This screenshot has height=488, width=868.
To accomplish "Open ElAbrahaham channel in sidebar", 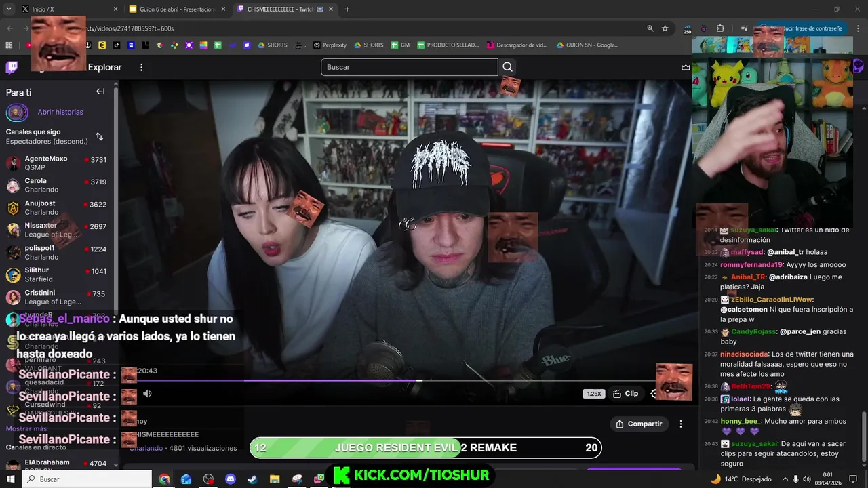I will tap(57, 466).
